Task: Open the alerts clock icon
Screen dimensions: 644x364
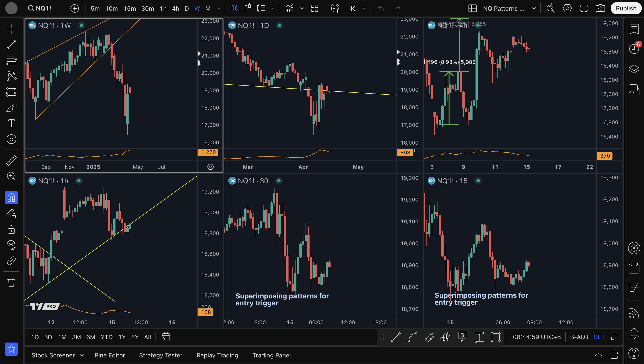Action: pos(634,48)
